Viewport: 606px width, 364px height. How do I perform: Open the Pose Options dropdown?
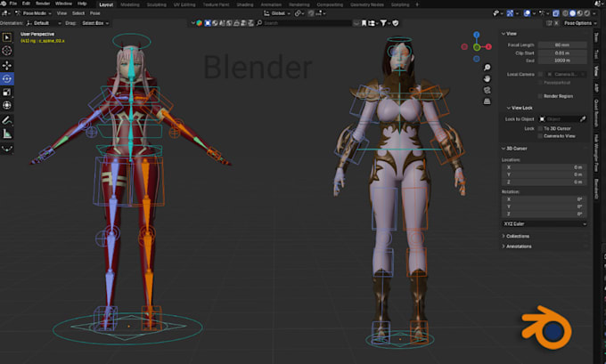click(578, 23)
